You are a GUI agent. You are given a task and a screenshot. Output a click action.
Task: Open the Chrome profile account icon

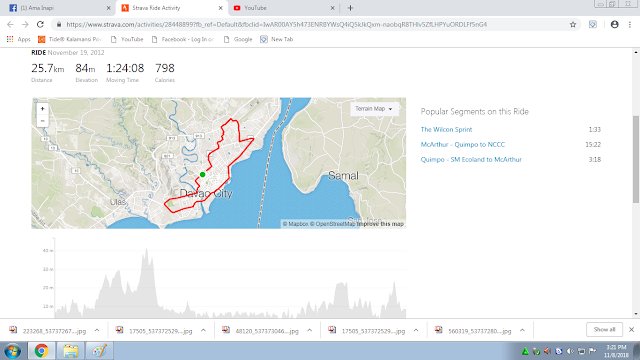tap(614, 24)
